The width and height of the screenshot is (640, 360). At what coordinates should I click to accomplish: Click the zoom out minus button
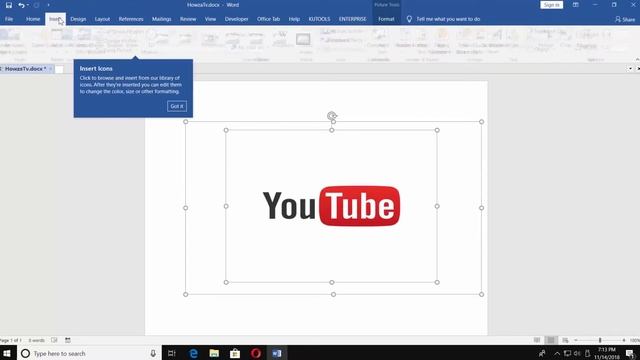576,340
